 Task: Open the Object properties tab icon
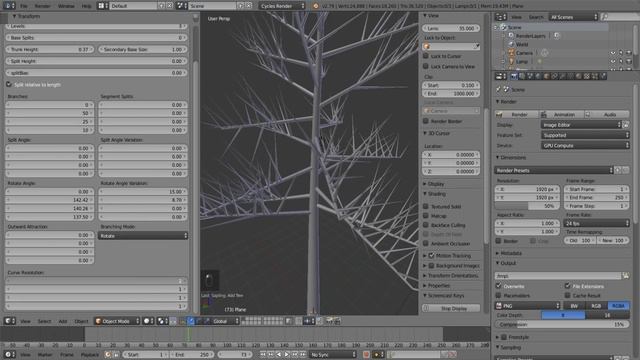(547, 76)
